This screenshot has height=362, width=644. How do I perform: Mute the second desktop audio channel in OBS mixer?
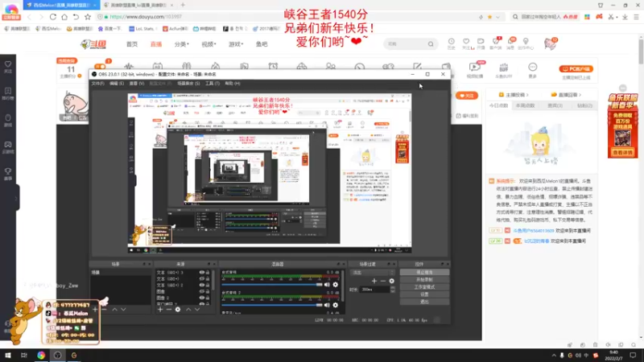(327, 305)
